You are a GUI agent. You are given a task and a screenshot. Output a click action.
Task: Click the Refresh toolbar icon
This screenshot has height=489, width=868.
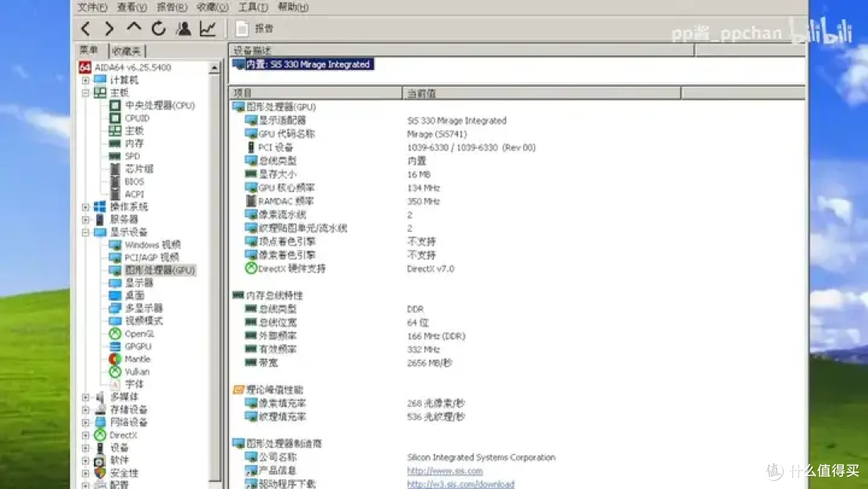pos(159,28)
